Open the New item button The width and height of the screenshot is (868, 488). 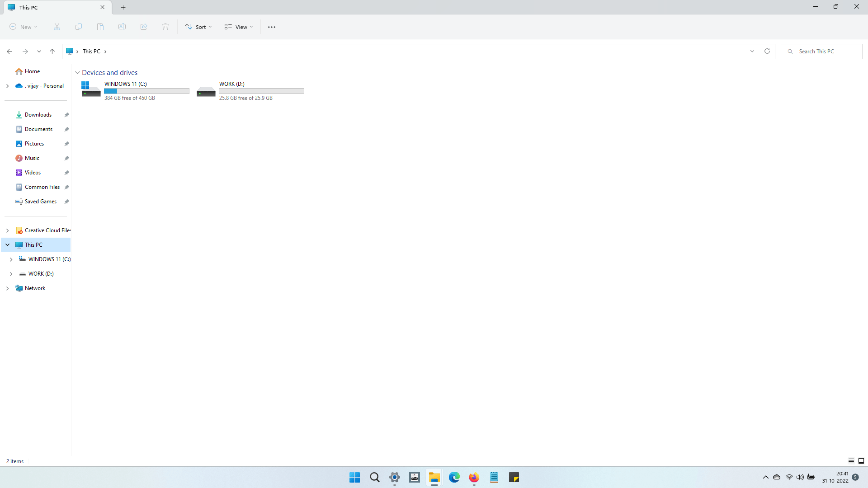coord(24,27)
